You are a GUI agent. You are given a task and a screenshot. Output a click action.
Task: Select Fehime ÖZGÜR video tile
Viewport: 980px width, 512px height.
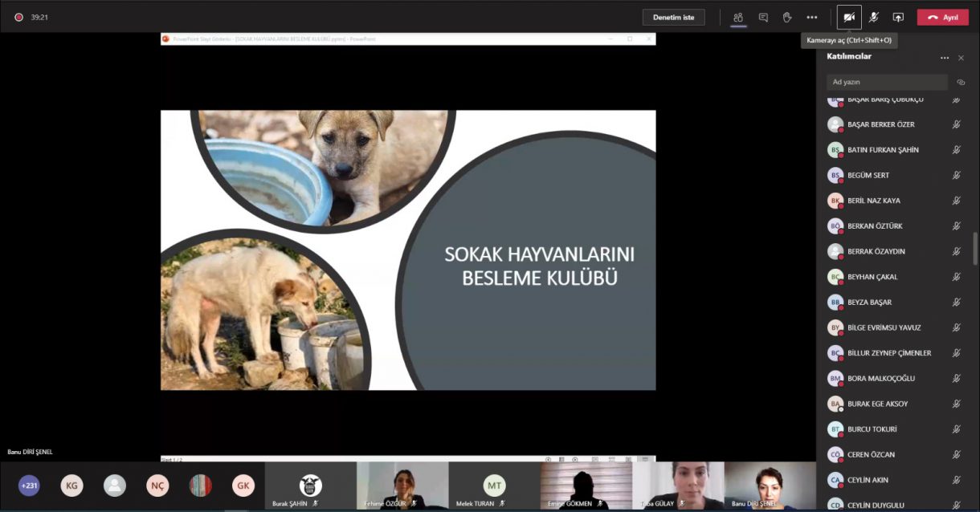click(402, 486)
